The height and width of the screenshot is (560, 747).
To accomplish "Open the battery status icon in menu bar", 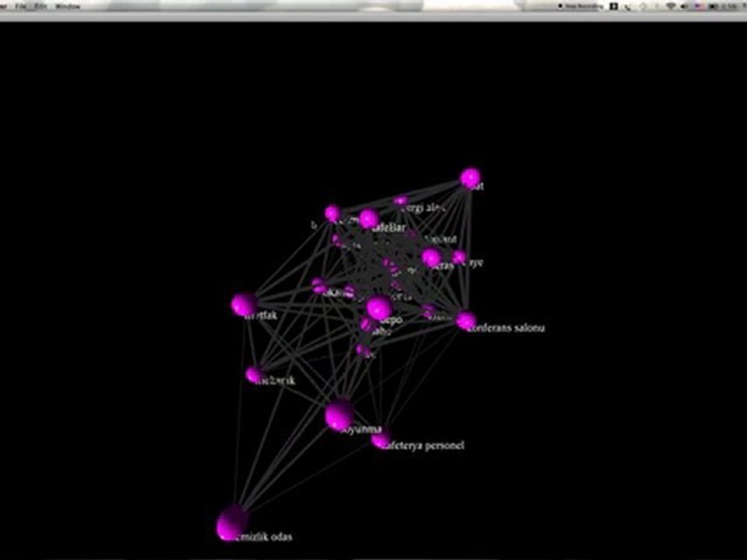I will [x=714, y=6].
